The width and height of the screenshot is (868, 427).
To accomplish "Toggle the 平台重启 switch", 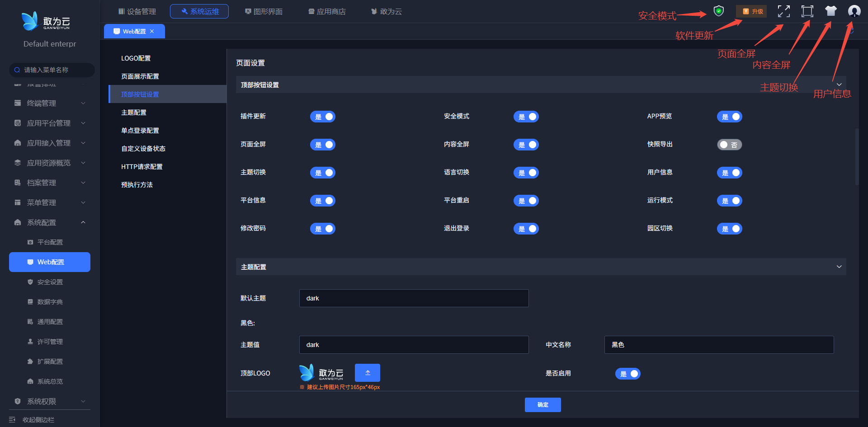I will (526, 201).
